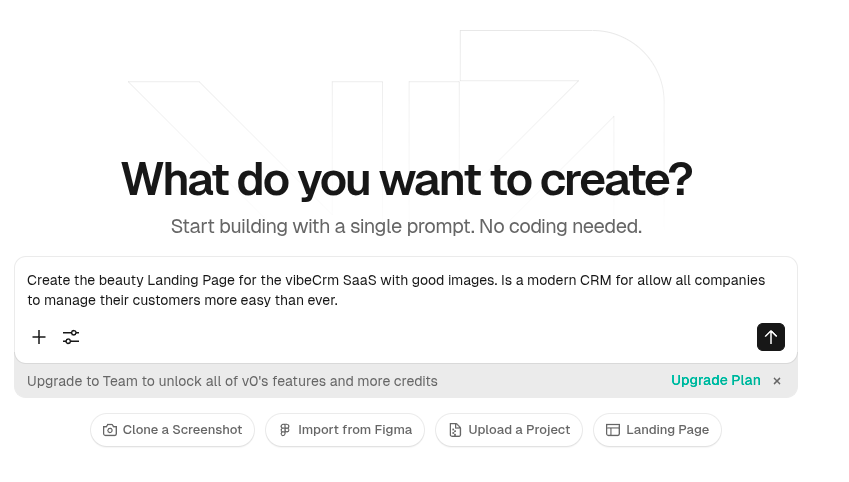Open the Upgrade Plan link
Image resolution: width=849 pixels, height=482 pixels.
click(x=715, y=381)
